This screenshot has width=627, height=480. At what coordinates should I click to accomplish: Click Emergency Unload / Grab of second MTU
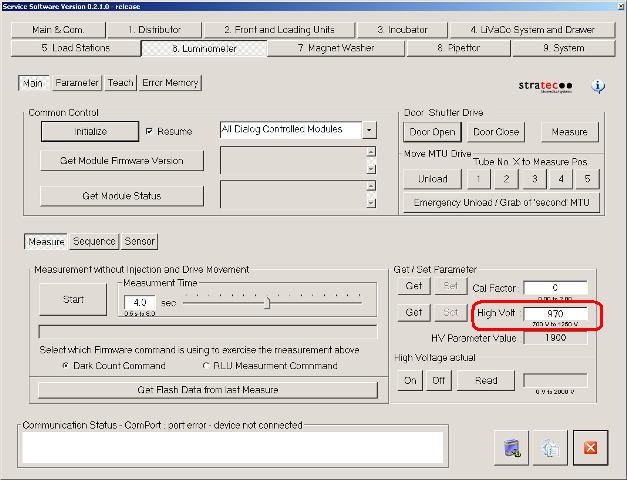tap(501, 202)
